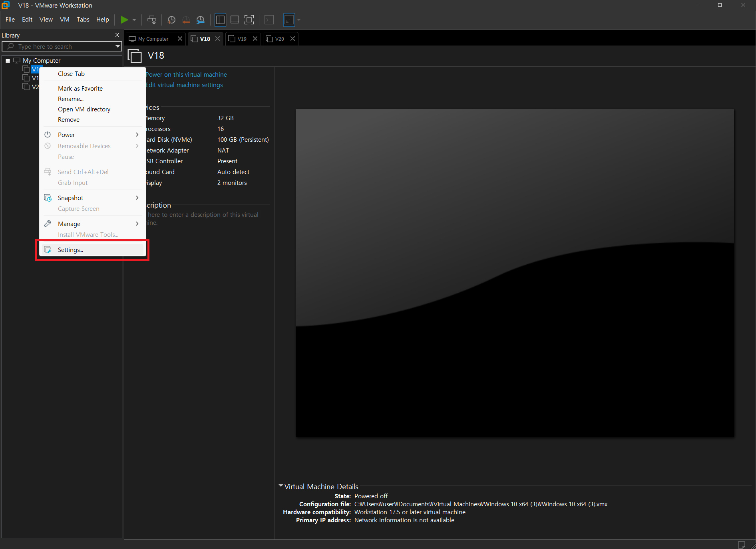Collapse the Virtual Machine Details section
The image size is (756, 549).
pos(281,486)
